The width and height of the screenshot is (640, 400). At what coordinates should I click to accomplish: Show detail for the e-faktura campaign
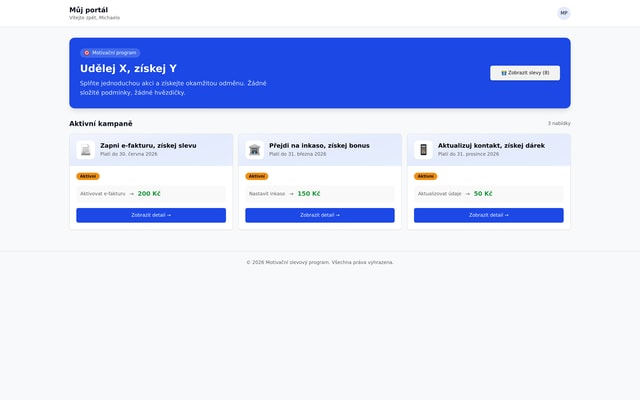click(x=151, y=215)
